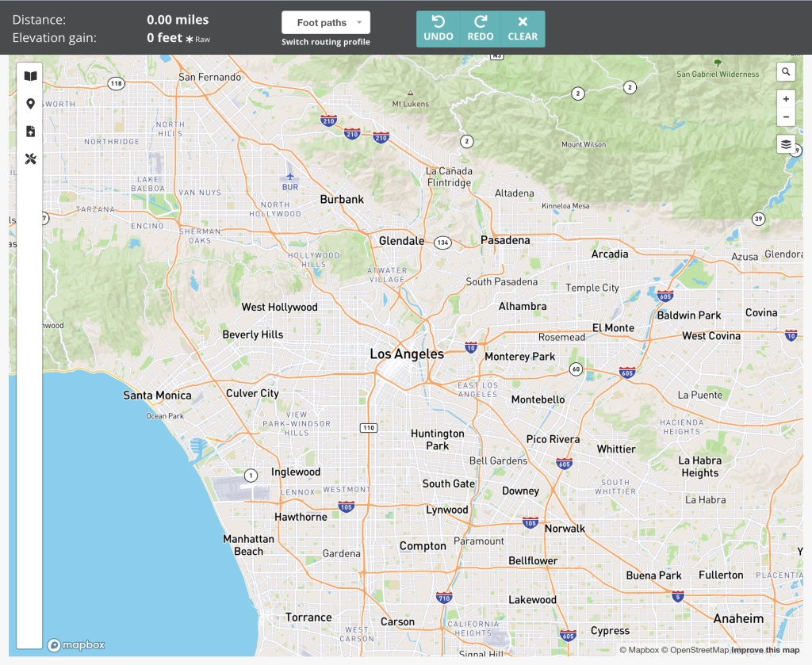Click the route 118 highway shield
Image resolution: width=812 pixels, height=665 pixels.
(x=116, y=83)
